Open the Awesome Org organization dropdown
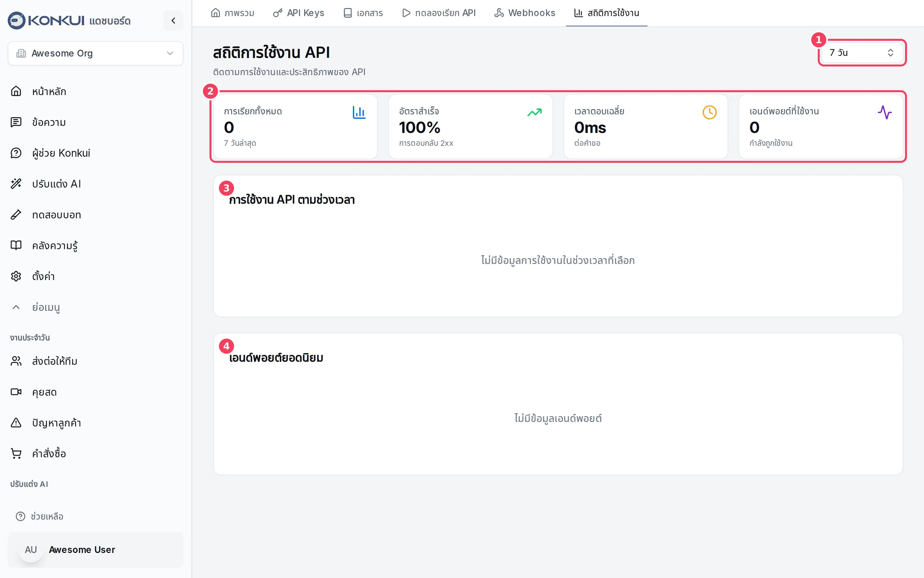The image size is (924, 578). tap(95, 53)
